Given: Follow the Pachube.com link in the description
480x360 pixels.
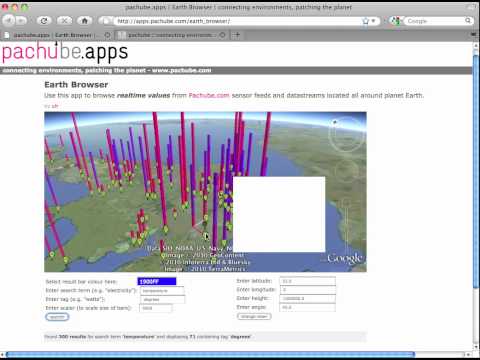Looking at the screenshot, I should coord(209,95).
